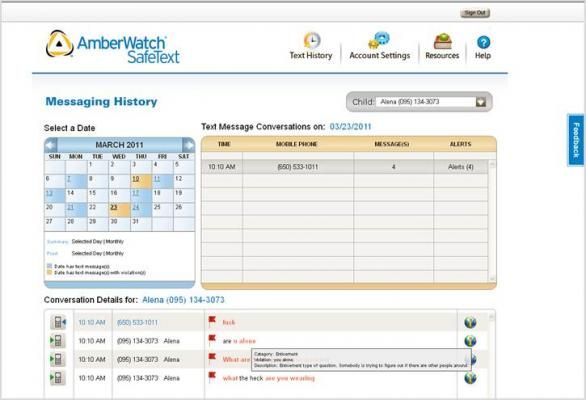Expand the Child selection dropdown arrow

click(x=481, y=102)
